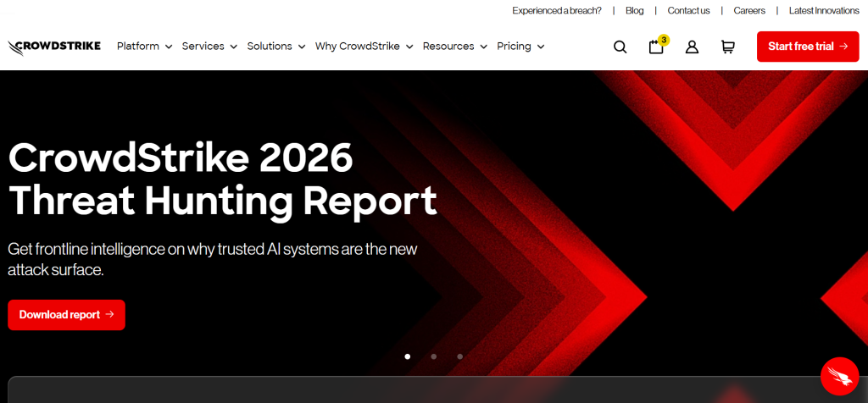Expand the Resources menu

click(x=455, y=47)
